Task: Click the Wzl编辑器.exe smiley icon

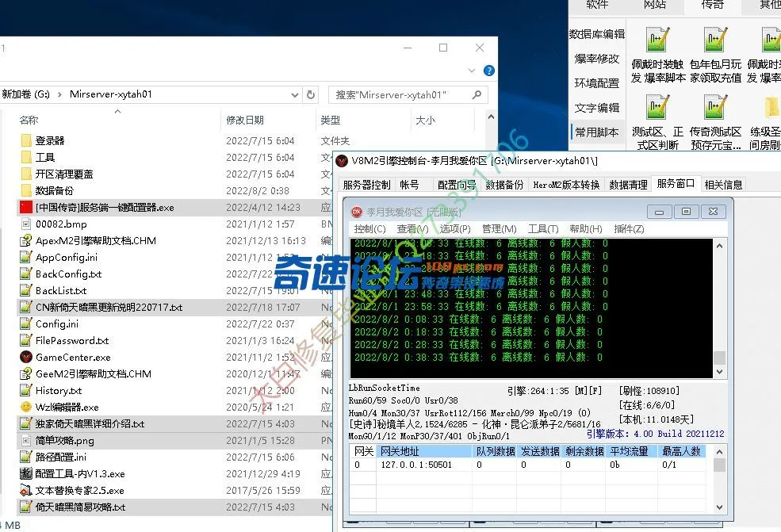Action: (26, 407)
